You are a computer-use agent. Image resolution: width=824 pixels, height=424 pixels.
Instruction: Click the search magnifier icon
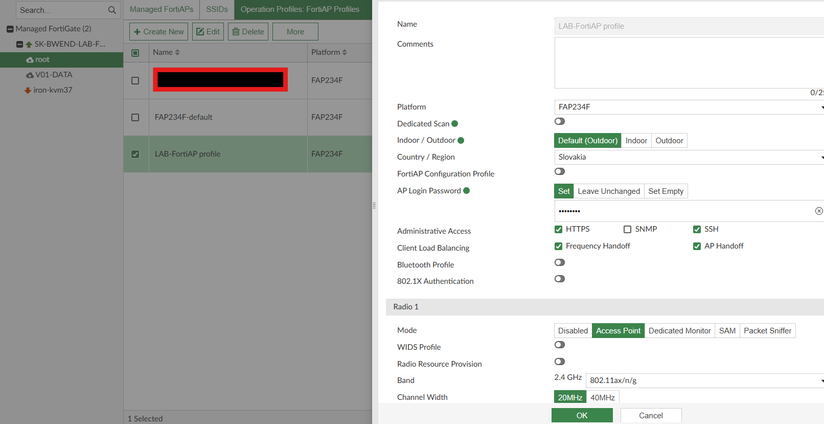(x=112, y=10)
